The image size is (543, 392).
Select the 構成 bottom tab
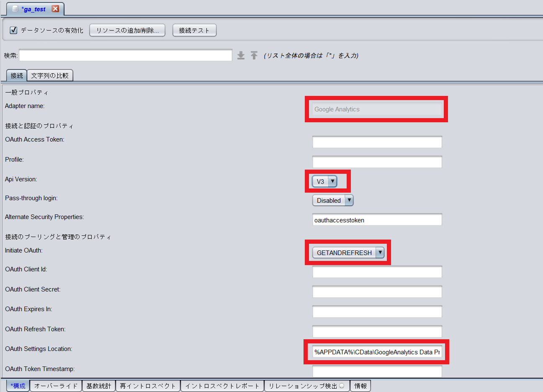(x=18, y=386)
